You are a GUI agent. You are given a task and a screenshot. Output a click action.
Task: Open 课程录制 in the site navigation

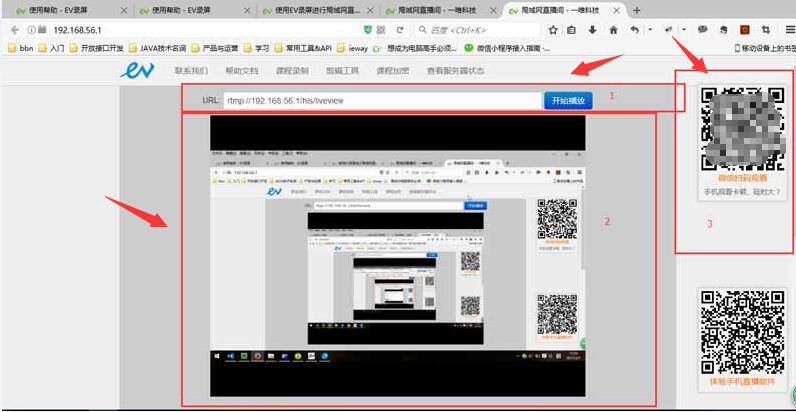pos(292,71)
